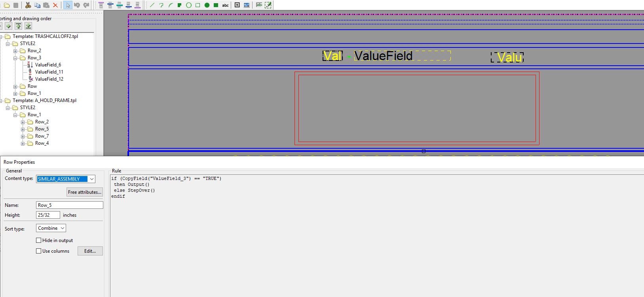This screenshot has width=644, height=297.
Task: Select the black ValueField on canvas
Action: [402, 56]
